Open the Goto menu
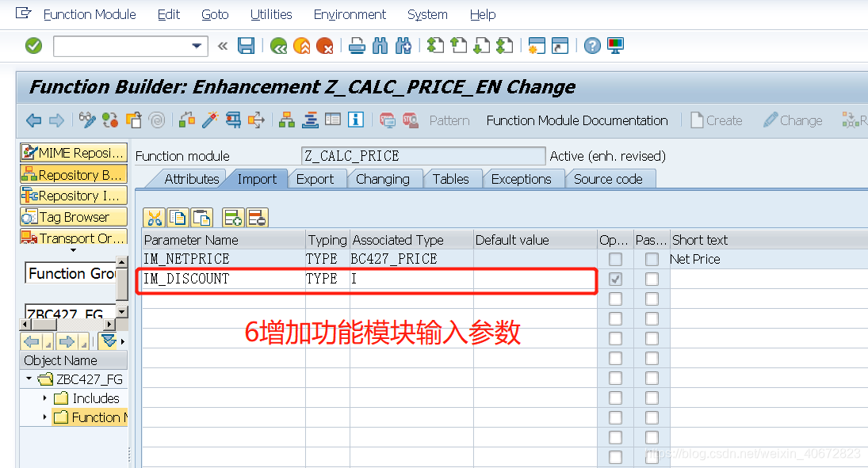Viewport: 868px width, 468px height. [x=216, y=14]
